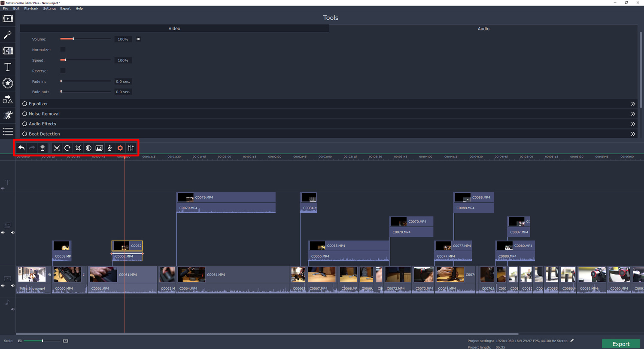Select the C0064.MP4 clip on main track
Viewport: 644px width, 349px height.
(x=233, y=279)
